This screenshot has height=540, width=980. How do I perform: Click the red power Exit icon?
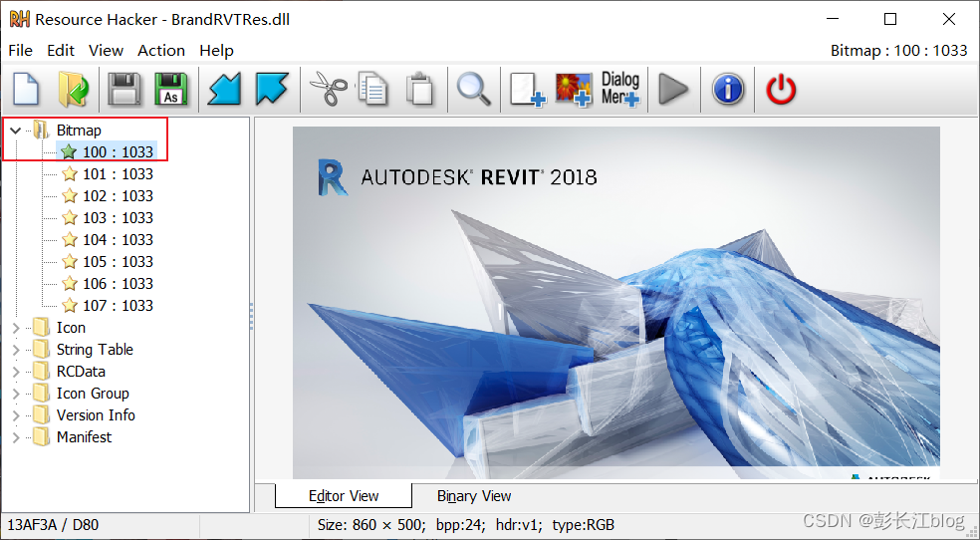click(x=781, y=90)
